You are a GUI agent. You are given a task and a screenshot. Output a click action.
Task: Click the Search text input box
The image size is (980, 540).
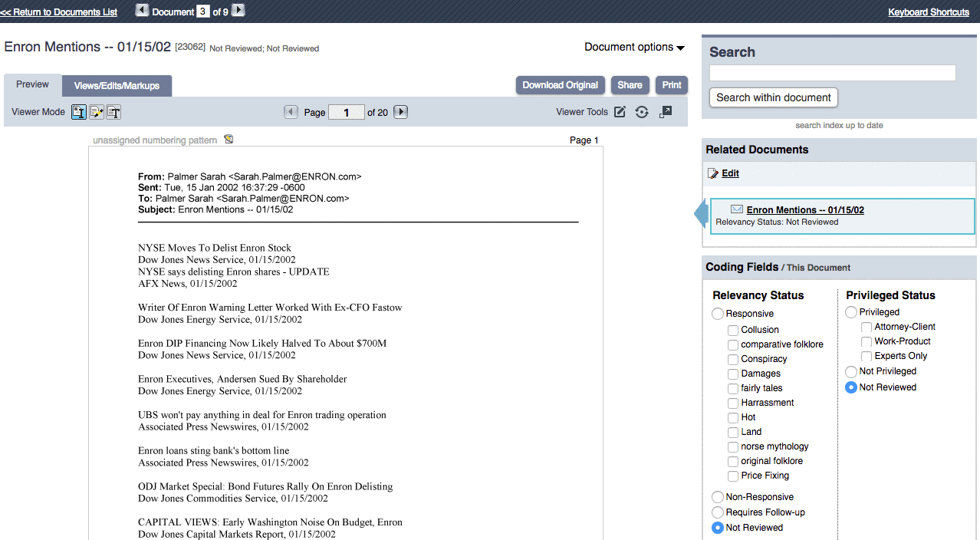click(833, 73)
